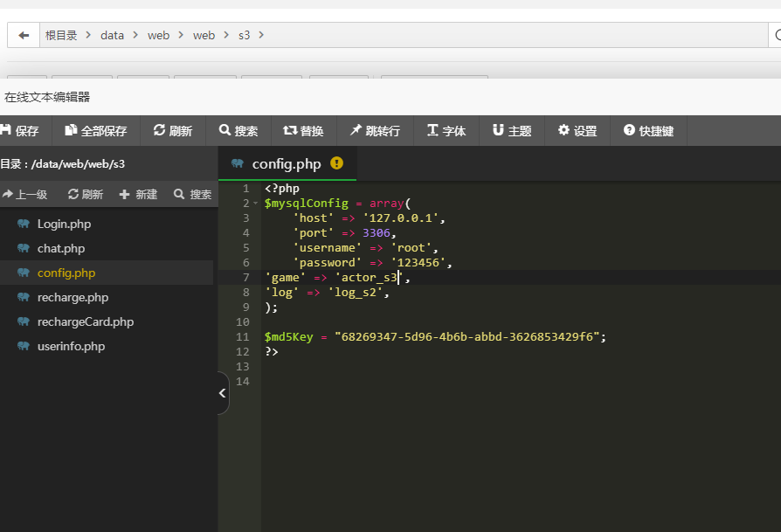
Task: Open 跳转行 go-to-line tool
Action: coord(375,130)
